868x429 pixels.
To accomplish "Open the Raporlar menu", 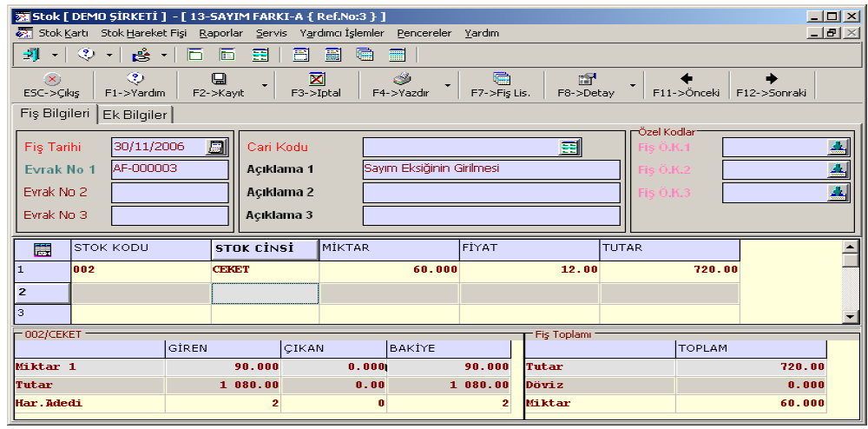I will click(x=220, y=33).
